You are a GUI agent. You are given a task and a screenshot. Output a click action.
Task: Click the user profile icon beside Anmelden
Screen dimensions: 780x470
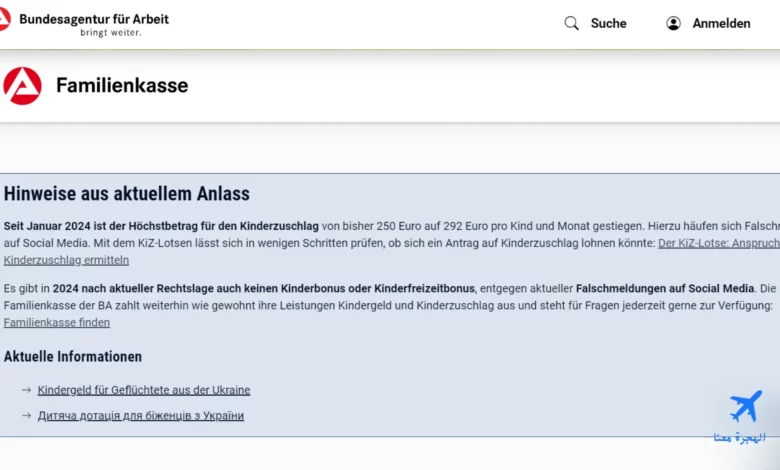point(673,23)
